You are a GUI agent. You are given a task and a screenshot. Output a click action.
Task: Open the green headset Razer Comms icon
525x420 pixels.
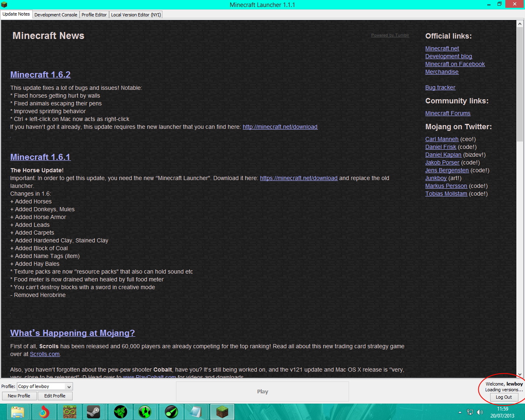145,412
